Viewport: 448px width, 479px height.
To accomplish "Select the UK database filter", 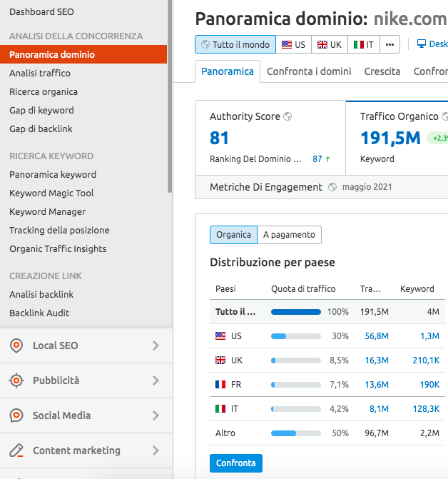I will (330, 44).
